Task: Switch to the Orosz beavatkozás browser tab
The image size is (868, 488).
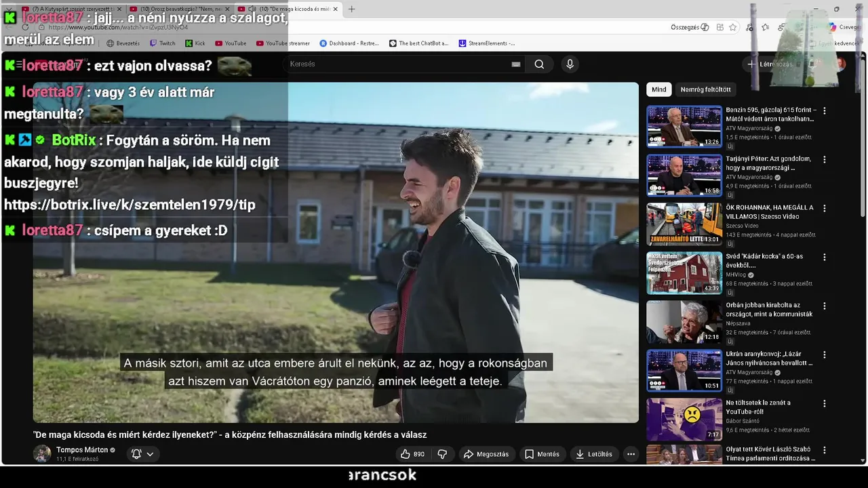Action: [x=181, y=9]
